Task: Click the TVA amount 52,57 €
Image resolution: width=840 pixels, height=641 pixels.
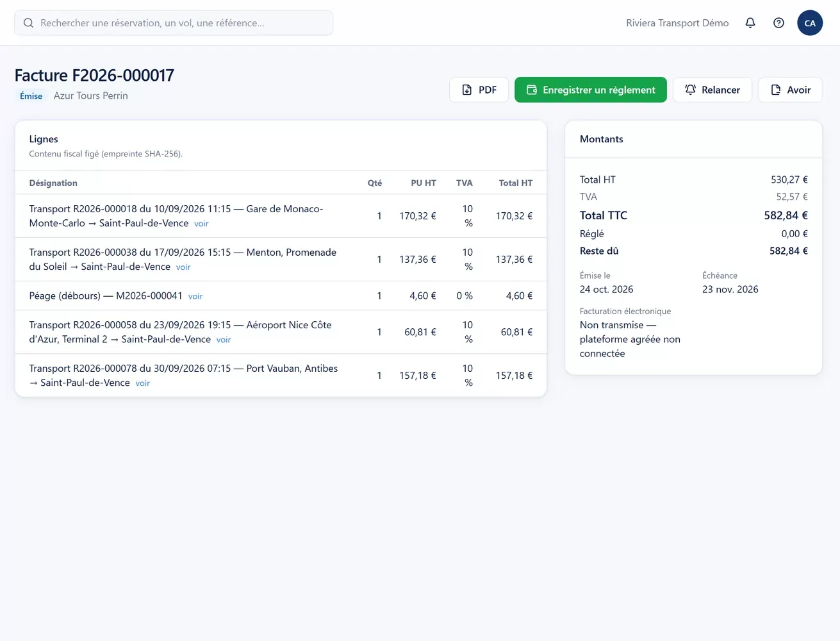Action: pos(792,197)
